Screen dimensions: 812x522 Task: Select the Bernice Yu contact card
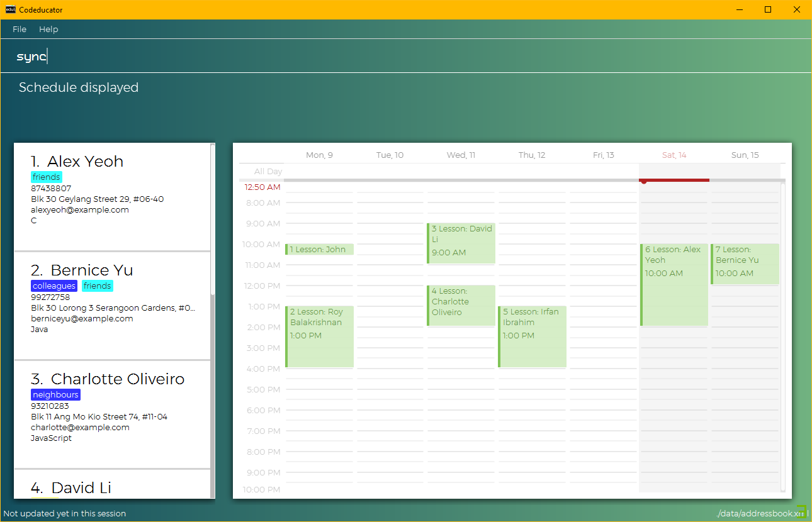coord(112,306)
